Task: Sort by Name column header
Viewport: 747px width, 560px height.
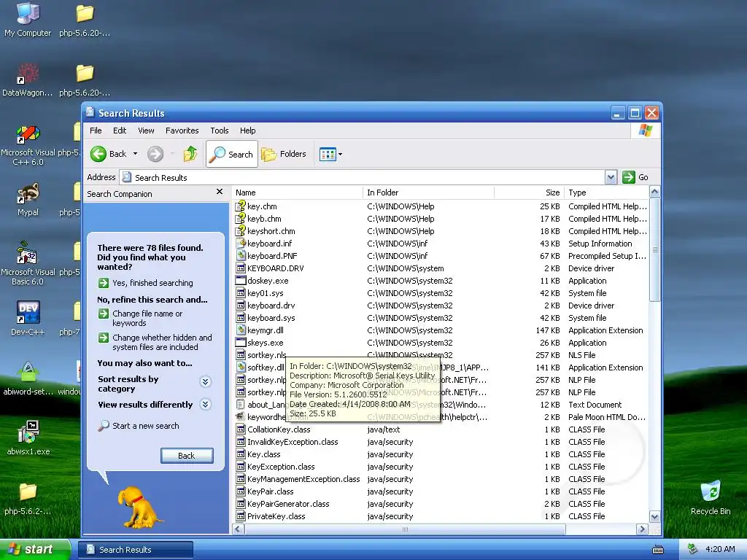Action: (298, 192)
